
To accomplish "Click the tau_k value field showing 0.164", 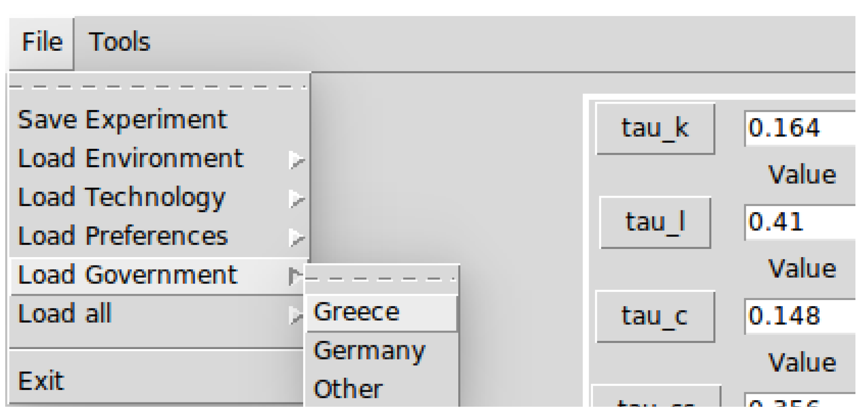I will click(800, 128).
